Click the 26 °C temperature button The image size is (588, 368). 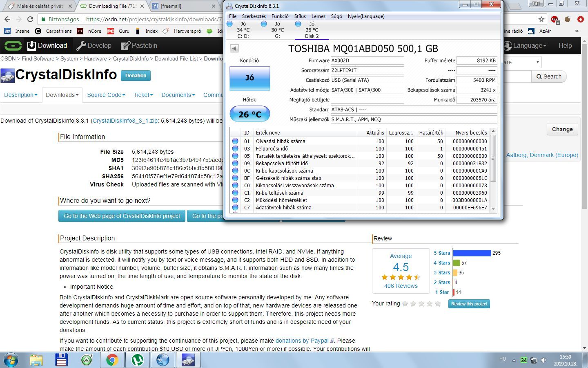250,114
